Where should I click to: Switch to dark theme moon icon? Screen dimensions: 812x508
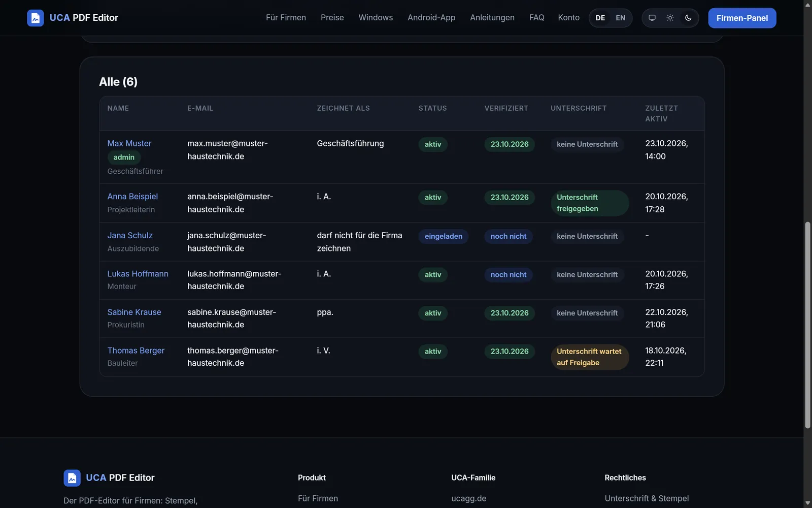[x=688, y=18]
